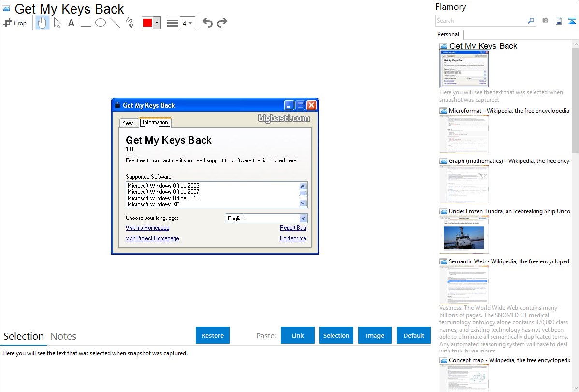Image resolution: width=579 pixels, height=392 pixels.
Task: Open the Visit Project Homepage link
Action: [152, 238]
